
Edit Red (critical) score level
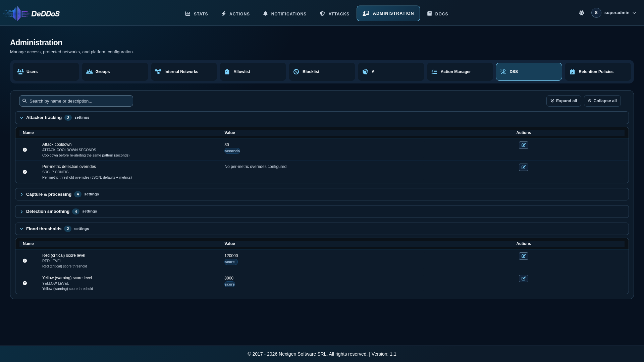click(523, 256)
